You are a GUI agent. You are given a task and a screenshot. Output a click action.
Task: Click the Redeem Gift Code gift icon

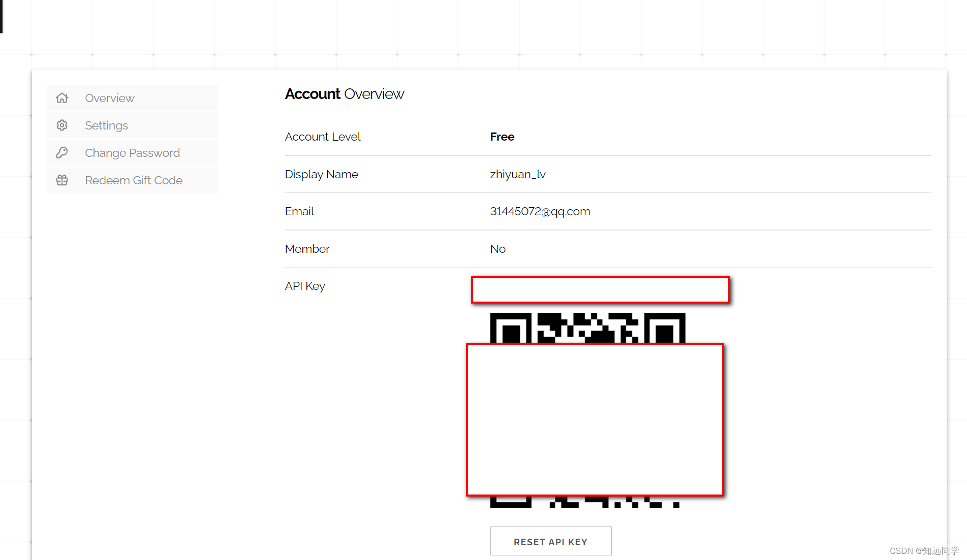click(x=62, y=180)
